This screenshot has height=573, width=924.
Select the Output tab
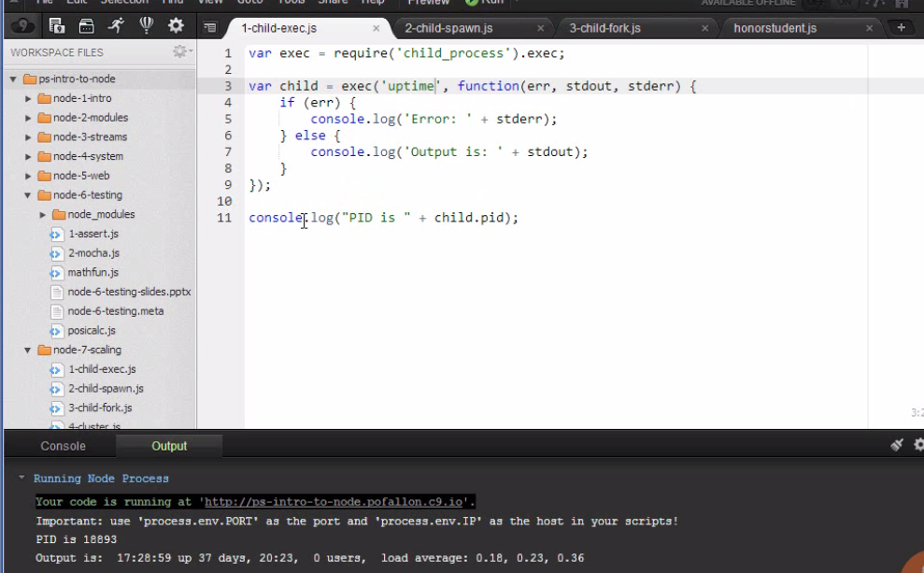(x=169, y=446)
